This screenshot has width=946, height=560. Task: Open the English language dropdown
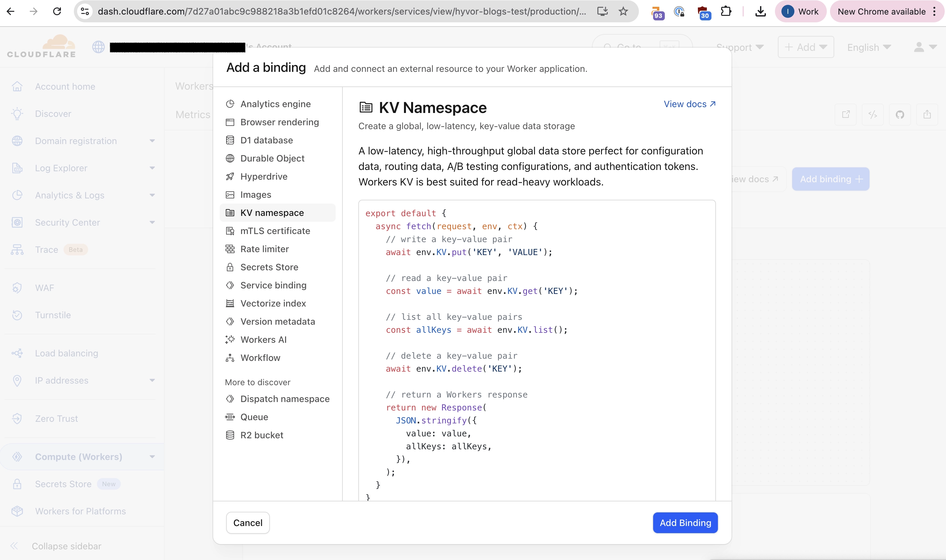869,47
